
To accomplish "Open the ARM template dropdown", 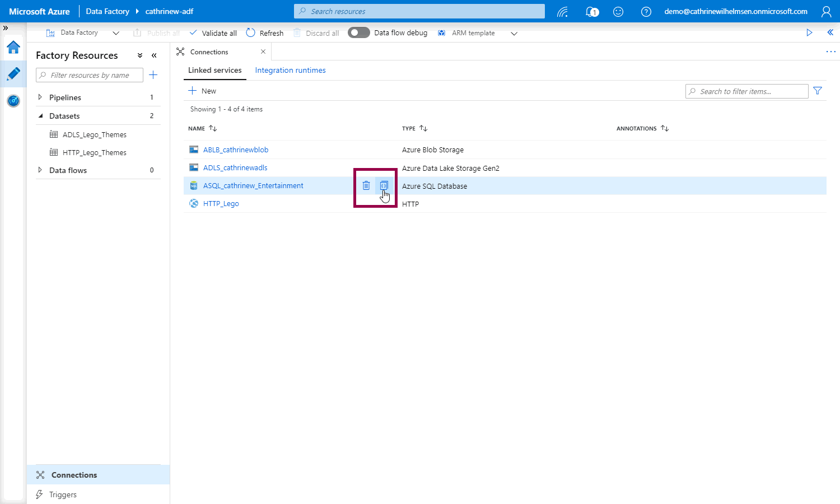I will (x=477, y=33).
